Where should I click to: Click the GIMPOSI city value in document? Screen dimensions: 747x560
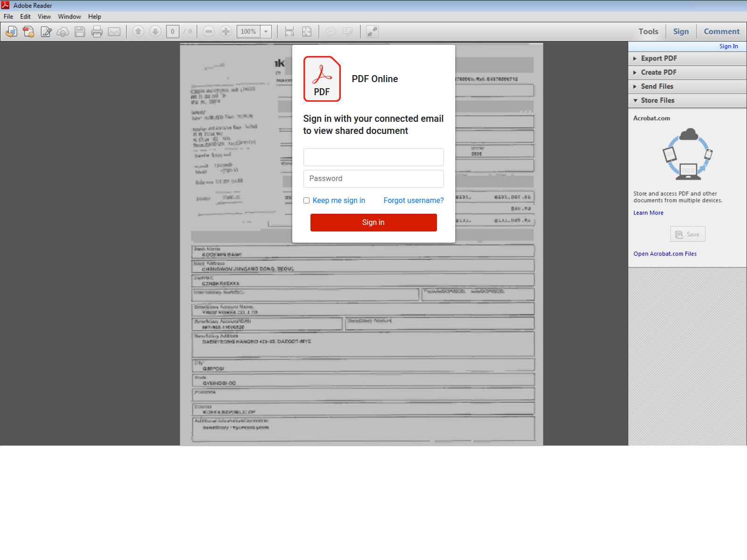click(213, 369)
